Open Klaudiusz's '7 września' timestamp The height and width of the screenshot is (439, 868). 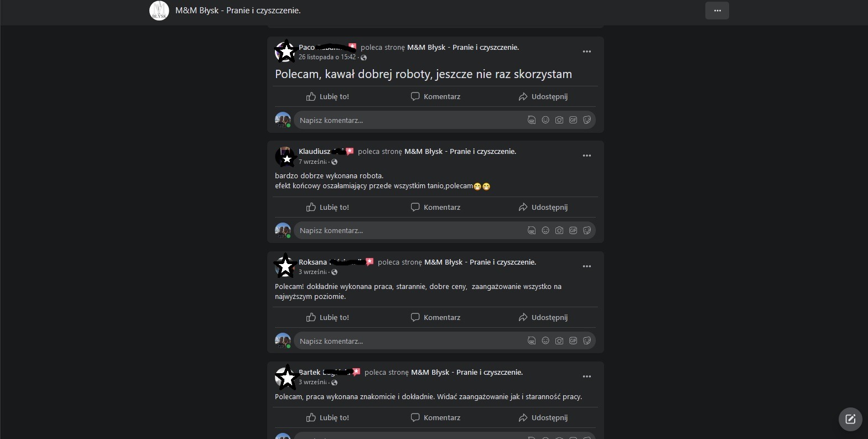pos(313,162)
